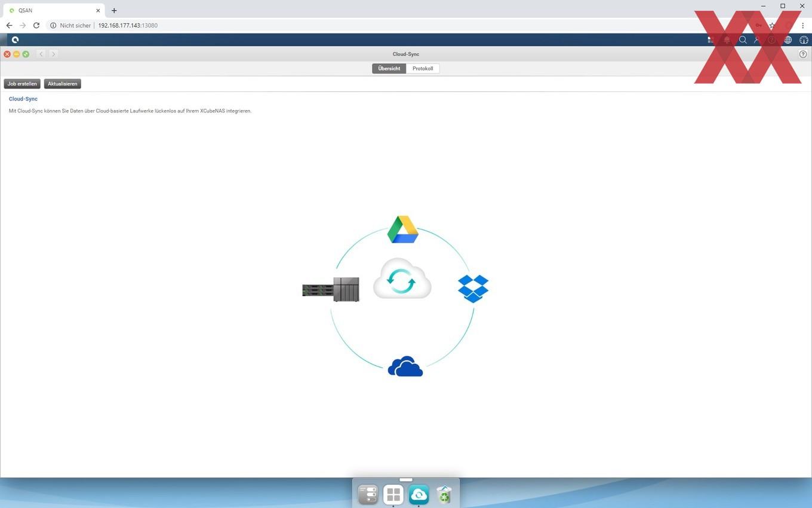The height and width of the screenshot is (508, 812).
Task: Click the OneDrive cloud logo
Action: pos(405,366)
